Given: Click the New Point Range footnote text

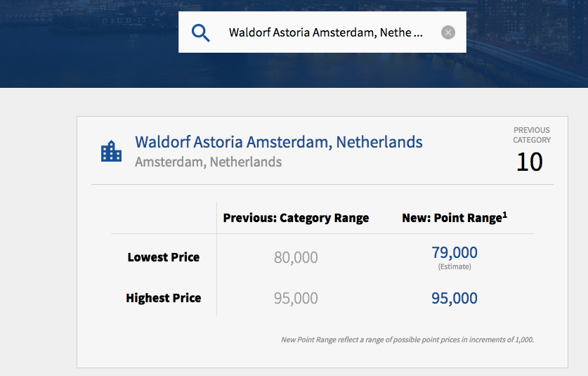Looking at the screenshot, I should pyautogui.click(x=407, y=339).
